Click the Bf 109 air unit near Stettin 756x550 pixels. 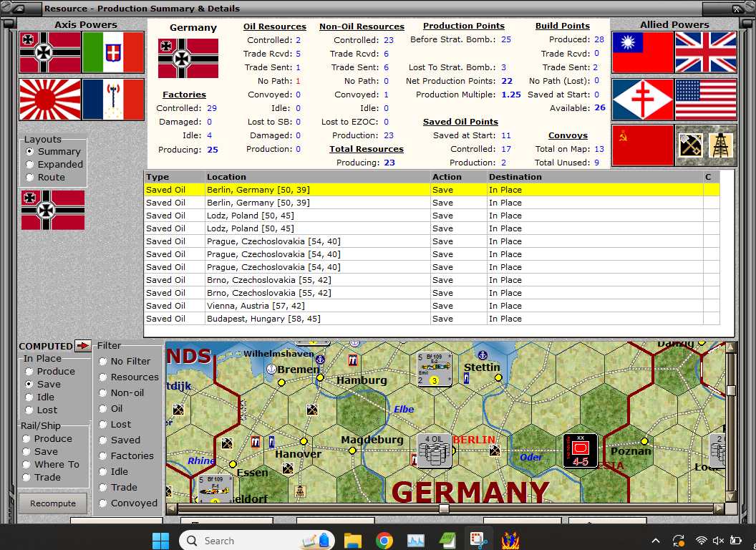click(435, 370)
